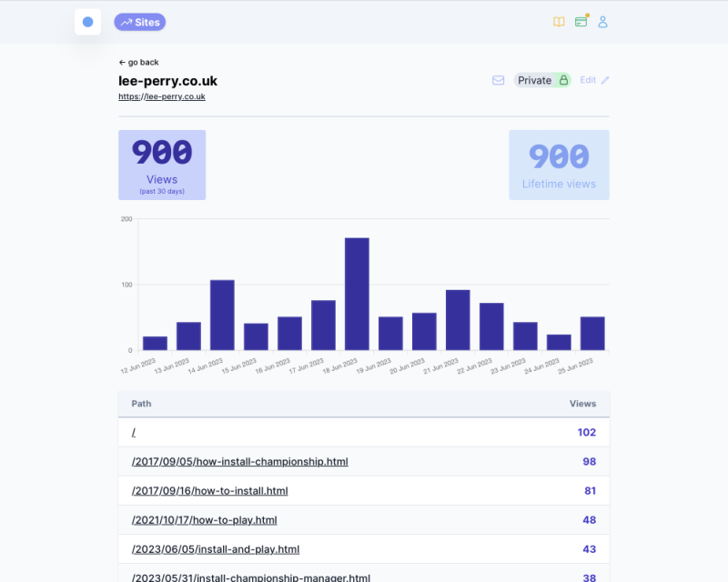Open the https://lee-perry.co.uk link

pyautogui.click(x=161, y=96)
